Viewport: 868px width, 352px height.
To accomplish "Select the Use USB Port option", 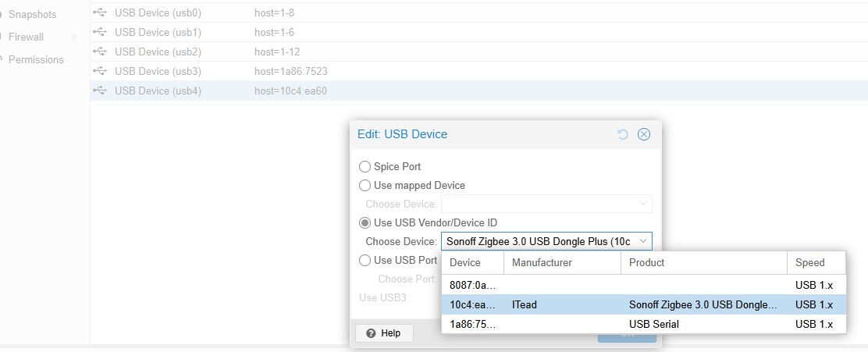I will 365,260.
